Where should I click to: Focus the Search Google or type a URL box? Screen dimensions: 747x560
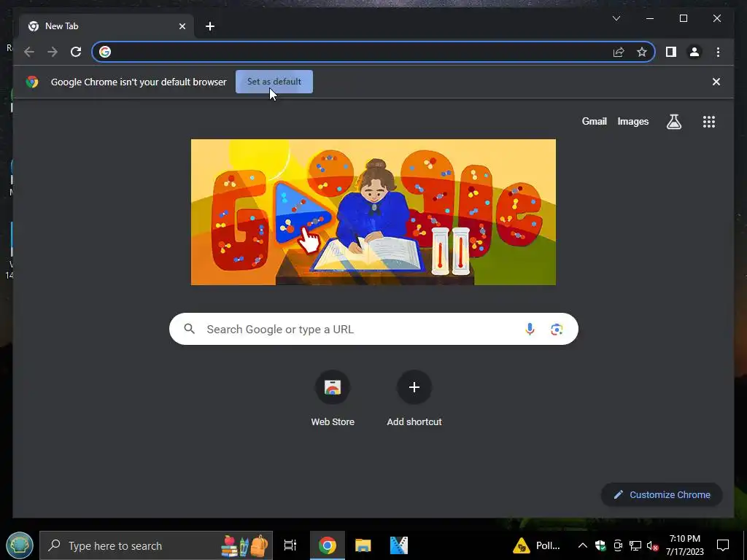tap(373, 329)
